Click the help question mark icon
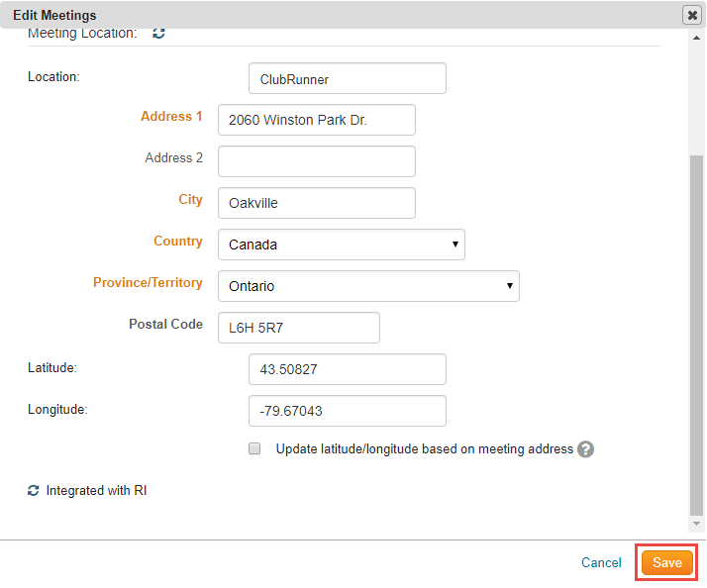 [585, 449]
